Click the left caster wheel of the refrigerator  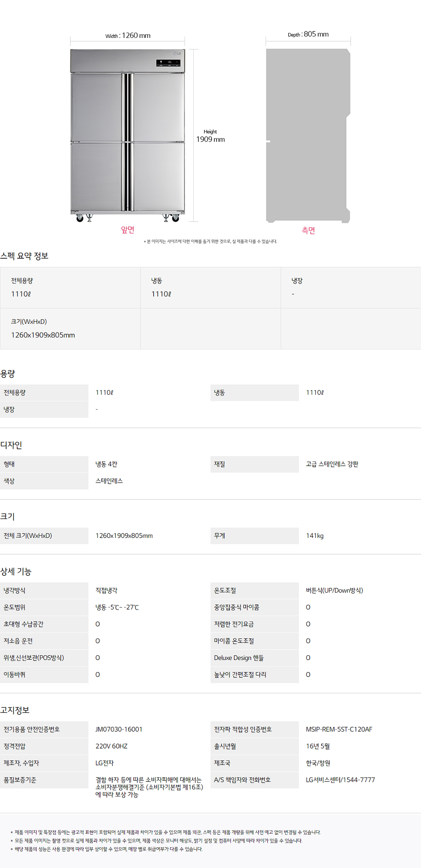[80, 219]
